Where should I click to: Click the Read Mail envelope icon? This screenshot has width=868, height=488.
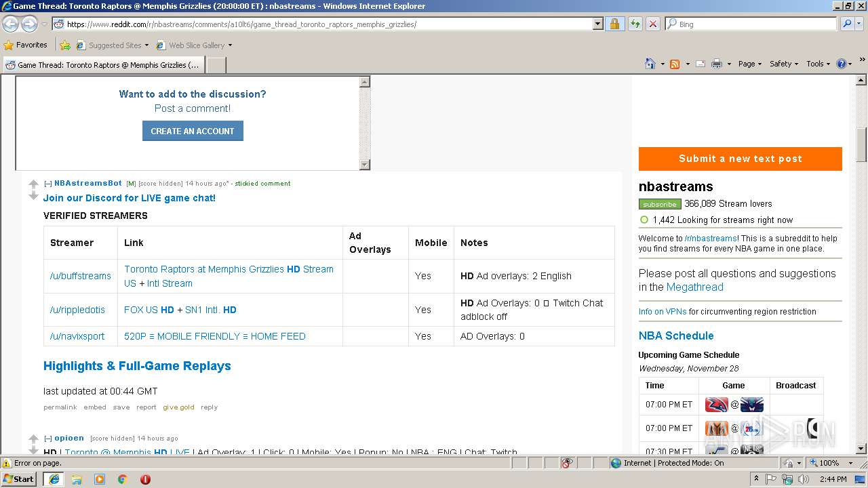click(700, 64)
